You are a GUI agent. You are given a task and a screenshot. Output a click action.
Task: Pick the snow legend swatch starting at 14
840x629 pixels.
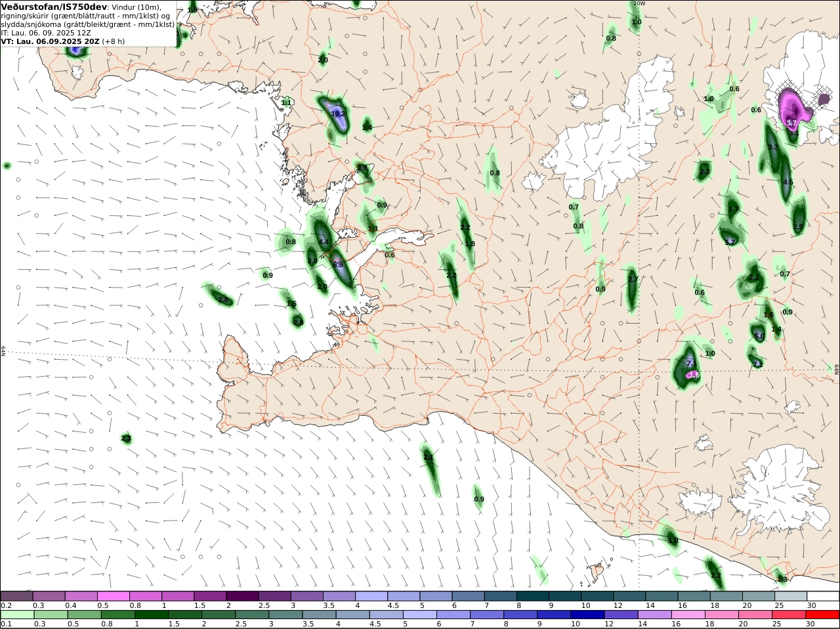tap(662, 596)
